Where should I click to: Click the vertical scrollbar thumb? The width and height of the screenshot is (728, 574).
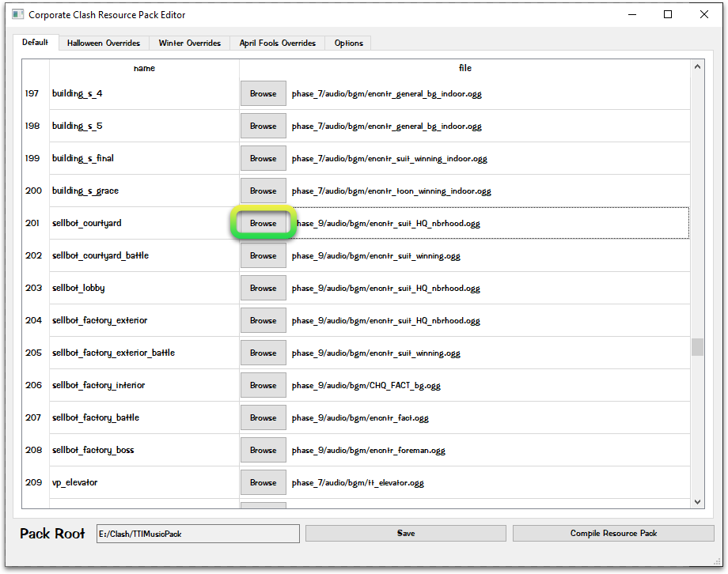tap(697, 347)
